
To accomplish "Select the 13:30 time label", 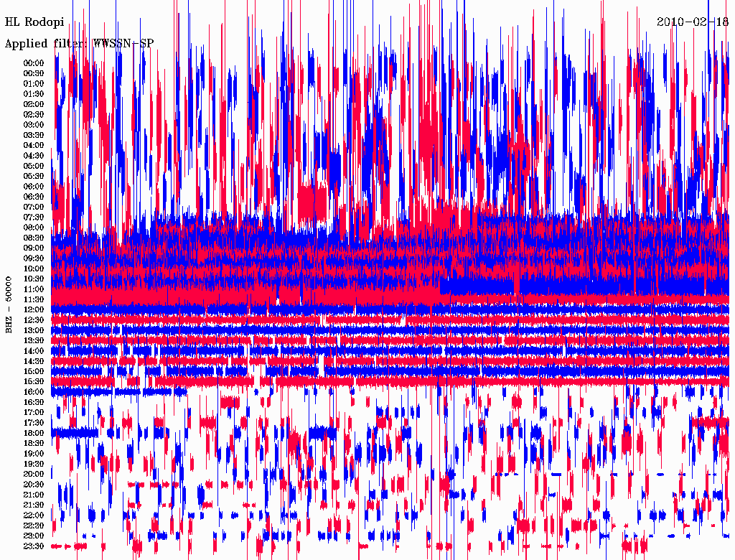I will coord(34,341).
